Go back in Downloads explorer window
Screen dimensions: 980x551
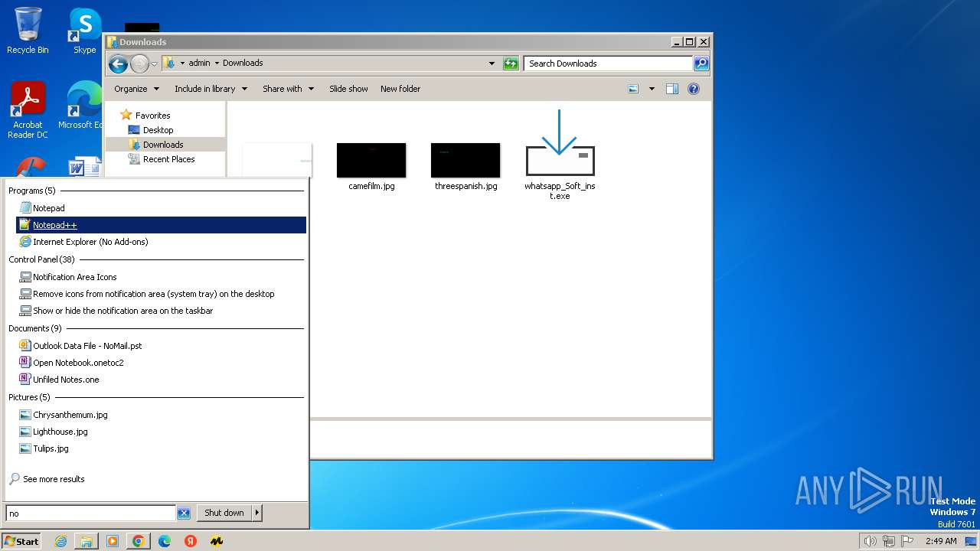tap(118, 64)
